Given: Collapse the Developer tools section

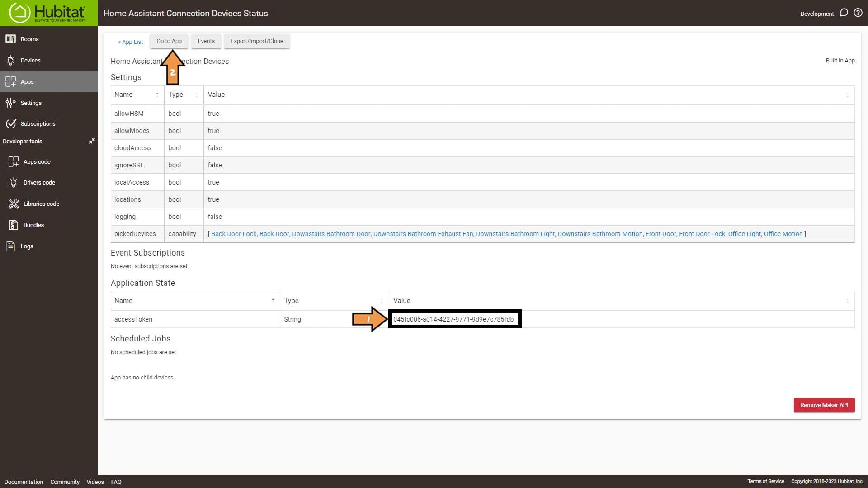Looking at the screenshot, I should click(x=92, y=141).
